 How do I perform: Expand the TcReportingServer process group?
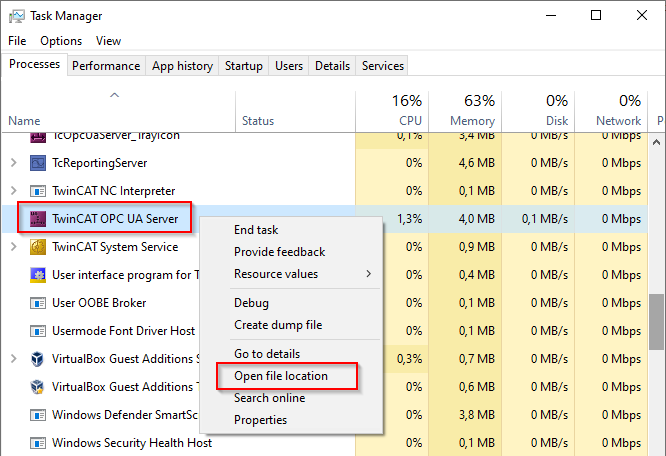point(14,163)
